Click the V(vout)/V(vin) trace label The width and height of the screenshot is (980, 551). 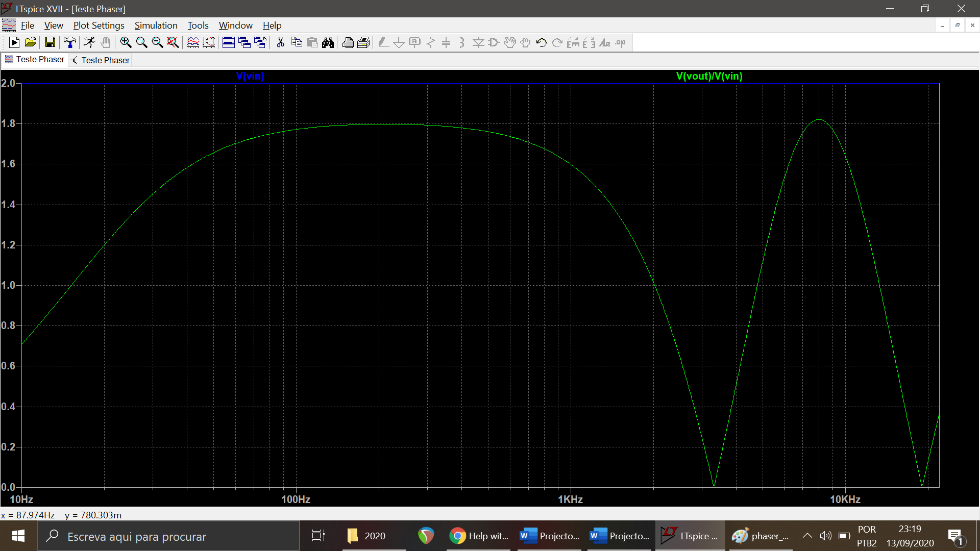(x=709, y=76)
